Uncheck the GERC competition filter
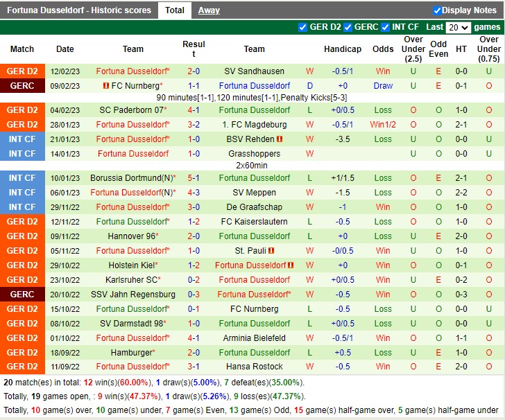Image resolution: width=505 pixels, height=420 pixels. point(348,27)
